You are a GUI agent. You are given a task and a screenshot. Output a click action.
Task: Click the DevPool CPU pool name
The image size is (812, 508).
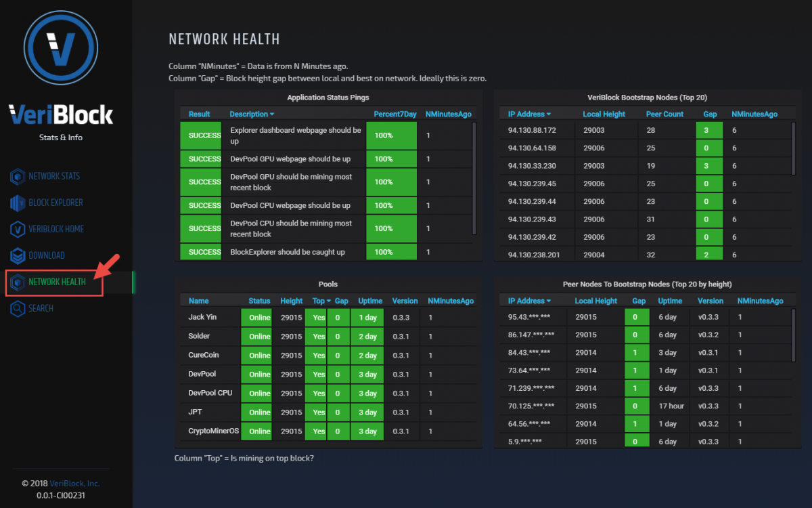210,393
